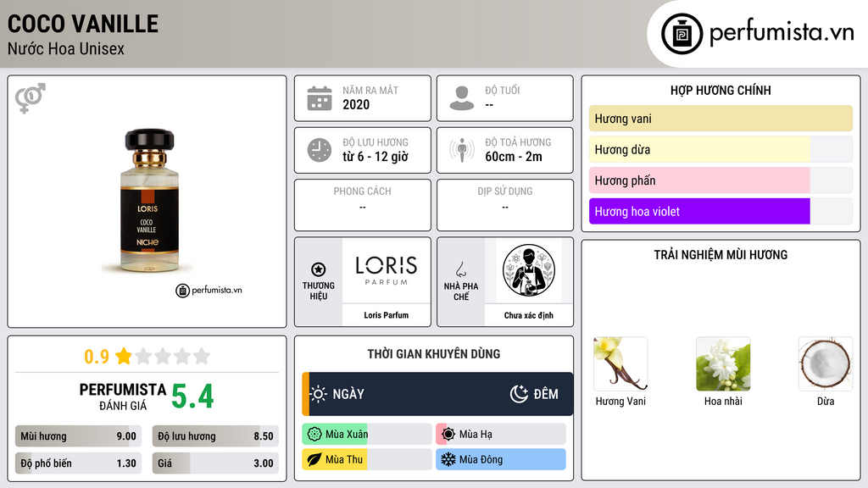
Task: Click the longevity value từ 6 - 12 giờ
Action: pyautogui.click(x=376, y=157)
